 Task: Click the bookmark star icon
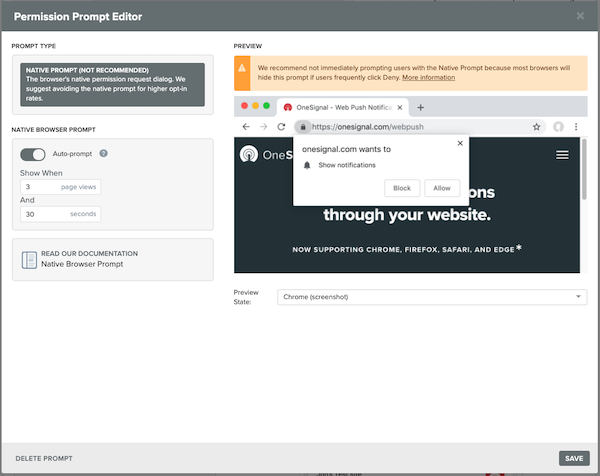tap(536, 127)
